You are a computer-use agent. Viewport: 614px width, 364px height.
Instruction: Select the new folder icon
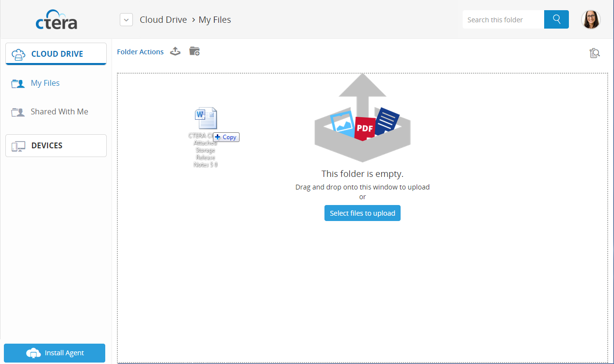pyautogui.click(x=194, y=51)
